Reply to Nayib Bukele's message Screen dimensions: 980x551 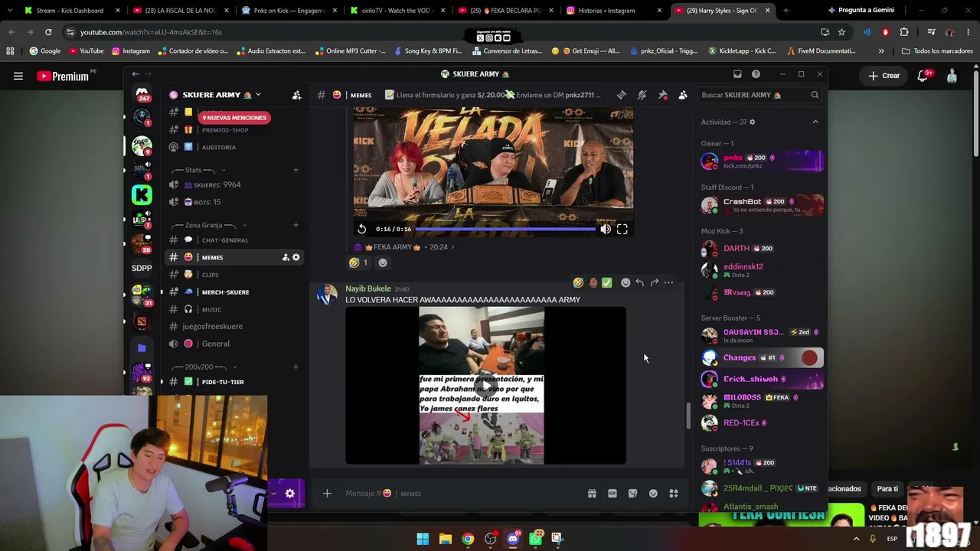(640, 283)
